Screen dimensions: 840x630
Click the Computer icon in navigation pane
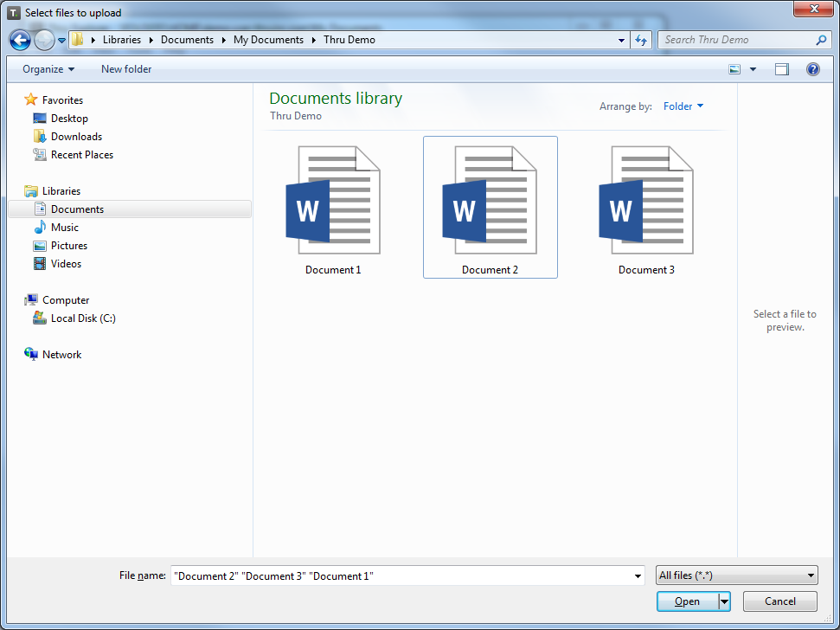pyautogui.click(x=30, y=300)
